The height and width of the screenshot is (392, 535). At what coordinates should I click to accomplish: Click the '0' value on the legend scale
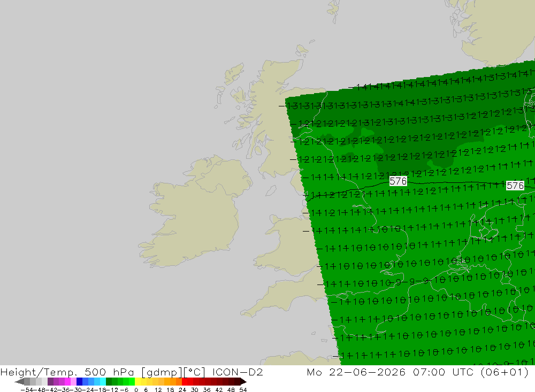[x=136, y=390]
